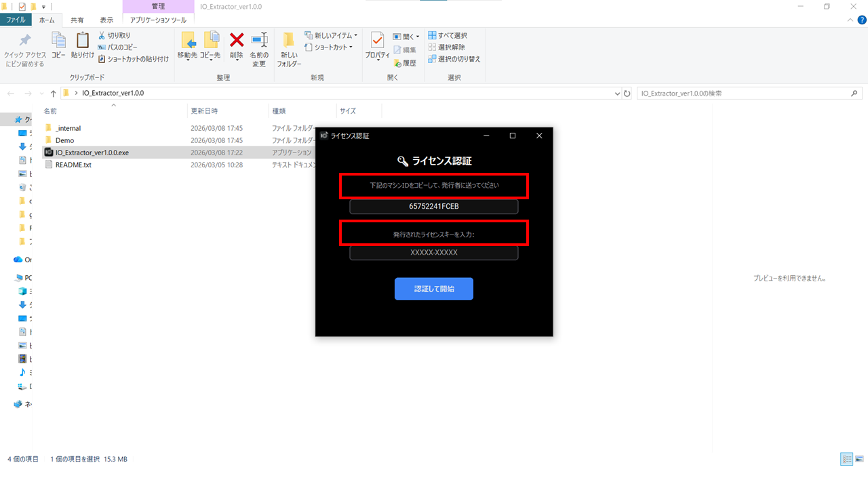The image size is (868, 488).
Task: Expand the address bar history dropdown
Action: pyautogui.click(x=617, y=94)
